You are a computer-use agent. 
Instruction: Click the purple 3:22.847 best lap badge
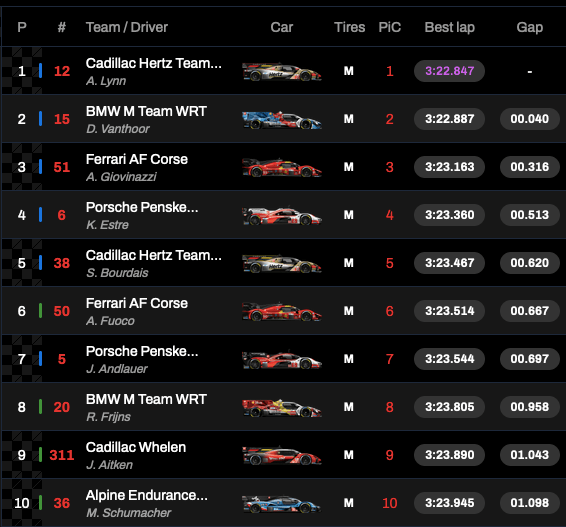point(449,71)
